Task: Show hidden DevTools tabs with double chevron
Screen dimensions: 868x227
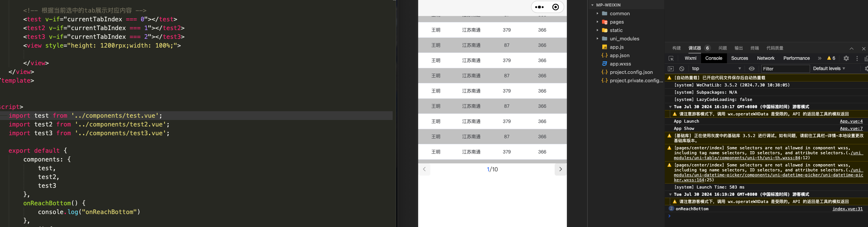Action: pos(820,58)
